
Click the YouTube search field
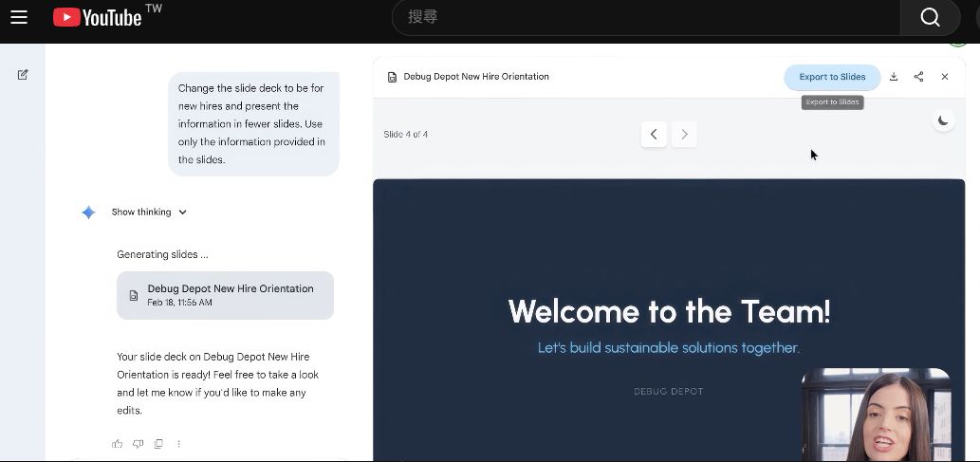(646, 17)
